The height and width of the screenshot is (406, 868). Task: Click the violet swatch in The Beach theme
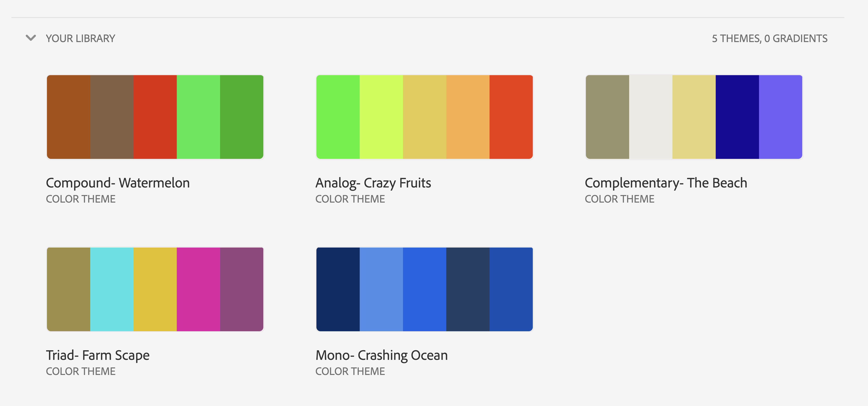780,117
